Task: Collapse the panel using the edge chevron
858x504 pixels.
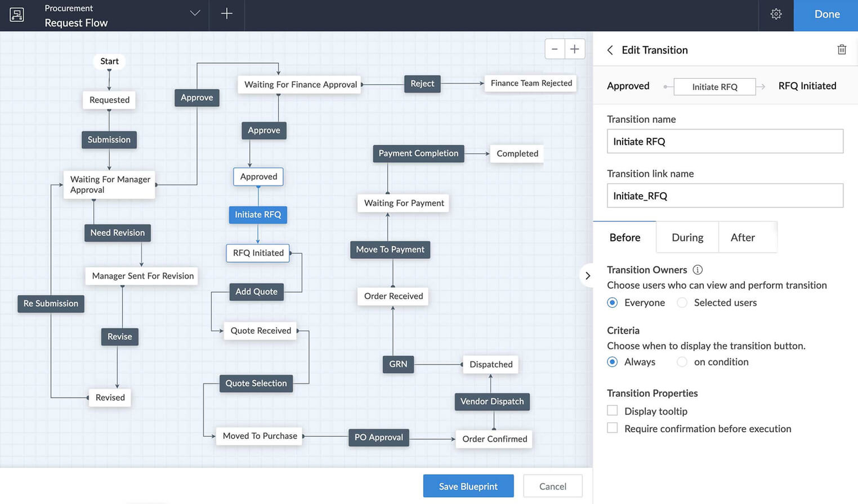Action: pyautogui.click(x=588, y=276)
